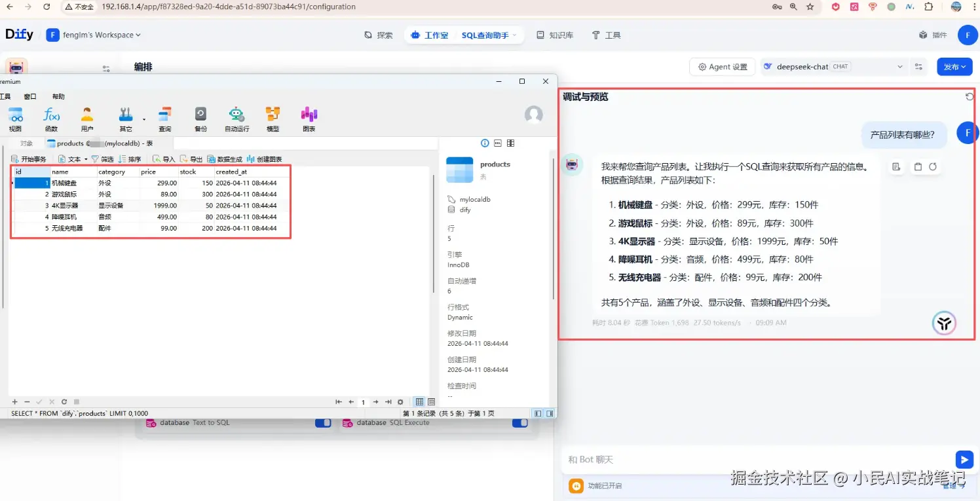Image resolution: width=980 pixels, height=501 pixels.
Task: Disable the database SQL Execute tool
Action: 520,423
